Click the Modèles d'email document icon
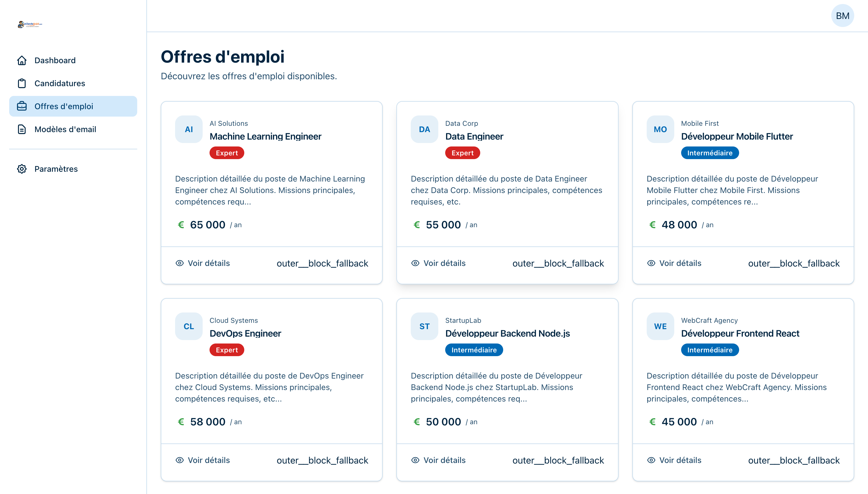The height and width of the screenshot is (494, 868). coord(21,129)
